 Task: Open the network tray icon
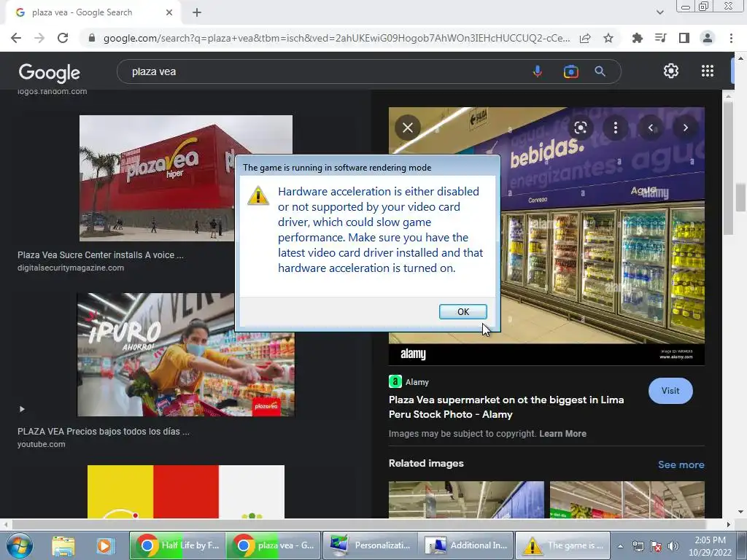coord(638,546)
